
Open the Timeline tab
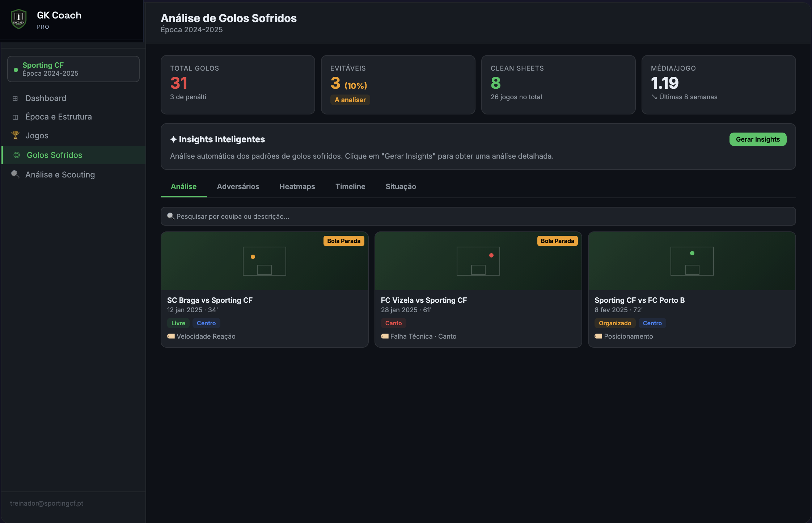[x=350, y=187]
